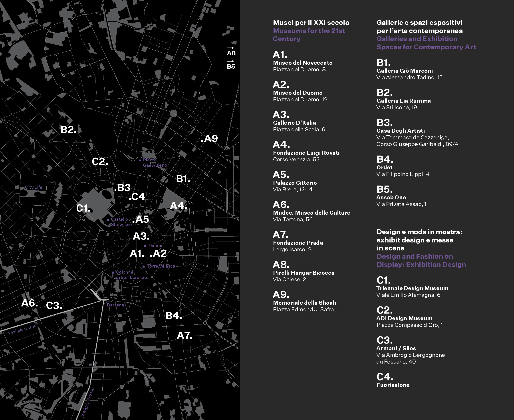Select the A9 map marker
The image size is (514, 420).
click(209, 139)
